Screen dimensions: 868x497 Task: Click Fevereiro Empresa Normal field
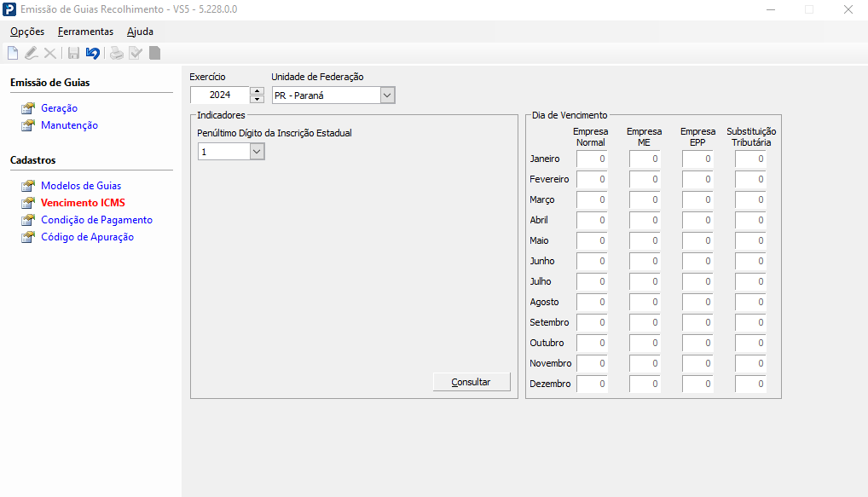tap(592, 179)
